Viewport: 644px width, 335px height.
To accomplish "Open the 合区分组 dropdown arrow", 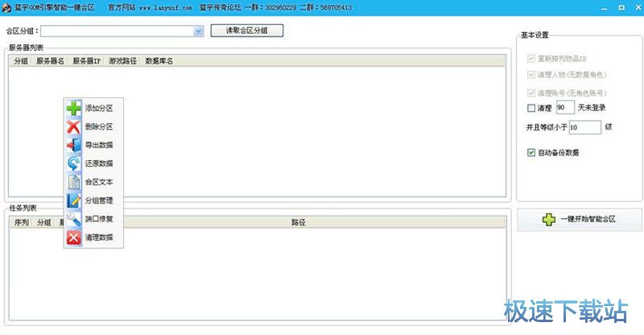I will click(x=198, y=31).
